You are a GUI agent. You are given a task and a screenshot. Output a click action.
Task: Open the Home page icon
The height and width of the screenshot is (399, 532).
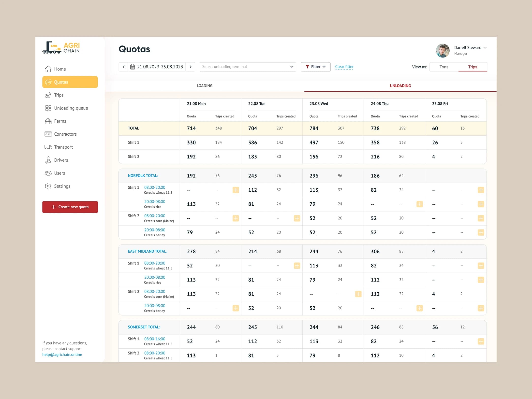tap(48, 69)
